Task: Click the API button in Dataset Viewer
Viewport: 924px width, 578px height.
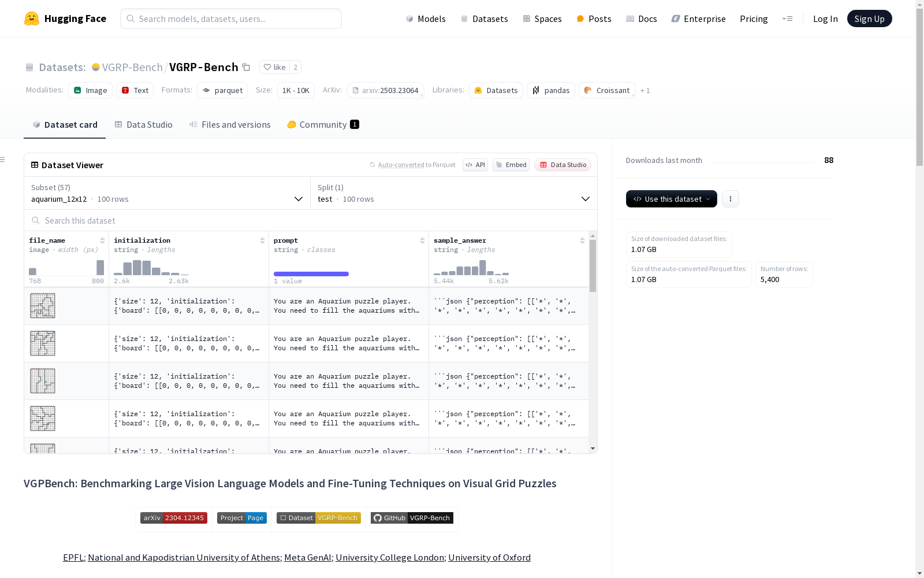Action: pos(475,165)
